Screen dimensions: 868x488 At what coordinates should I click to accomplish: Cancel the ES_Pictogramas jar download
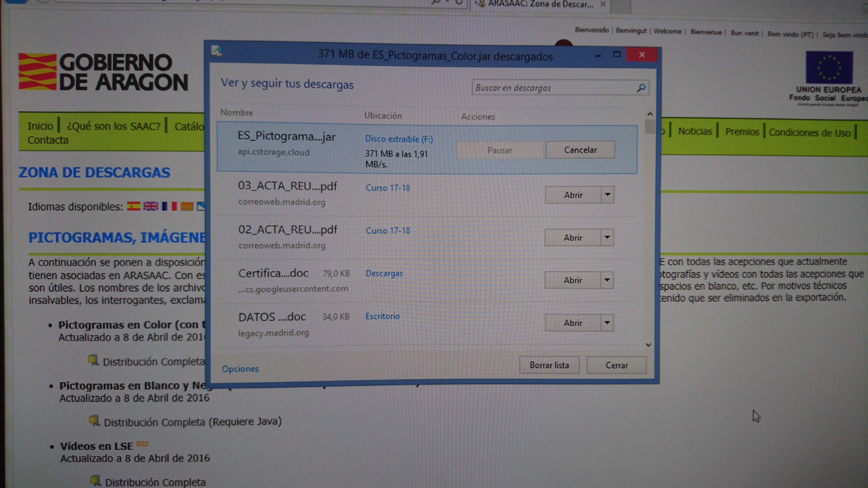pos(580,150)
